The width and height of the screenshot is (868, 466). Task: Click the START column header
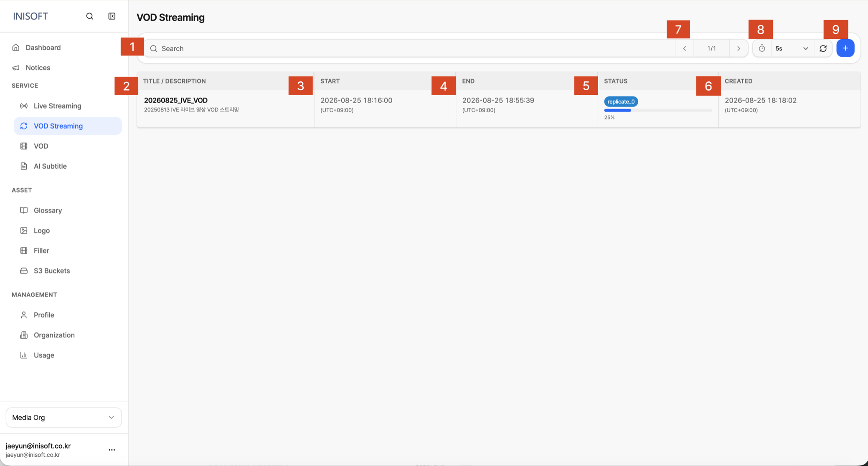tap(330, 81)
